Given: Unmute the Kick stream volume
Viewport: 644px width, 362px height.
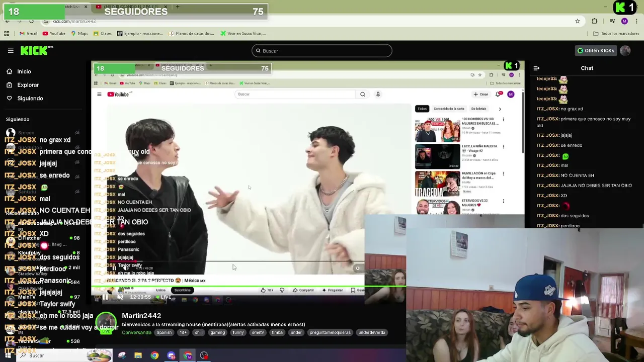Looking at the screenshot, I should click(120, 297).
